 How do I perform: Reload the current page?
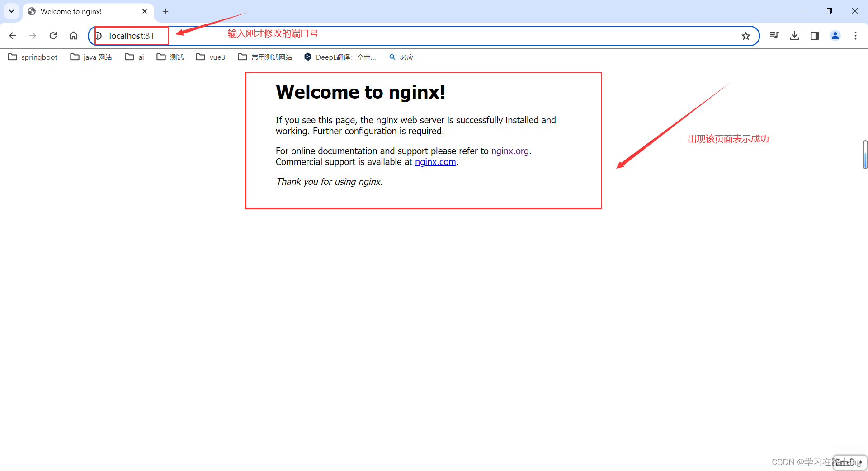point(53,35)
